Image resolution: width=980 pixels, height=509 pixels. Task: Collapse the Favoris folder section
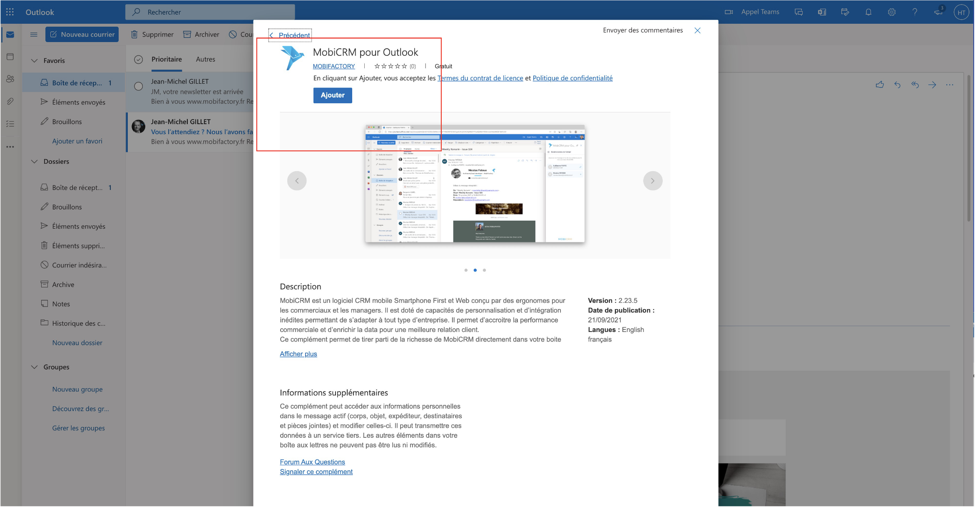35,61
